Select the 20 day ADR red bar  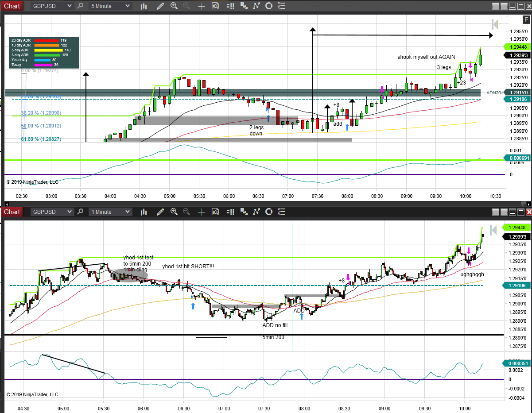(47, 40)
